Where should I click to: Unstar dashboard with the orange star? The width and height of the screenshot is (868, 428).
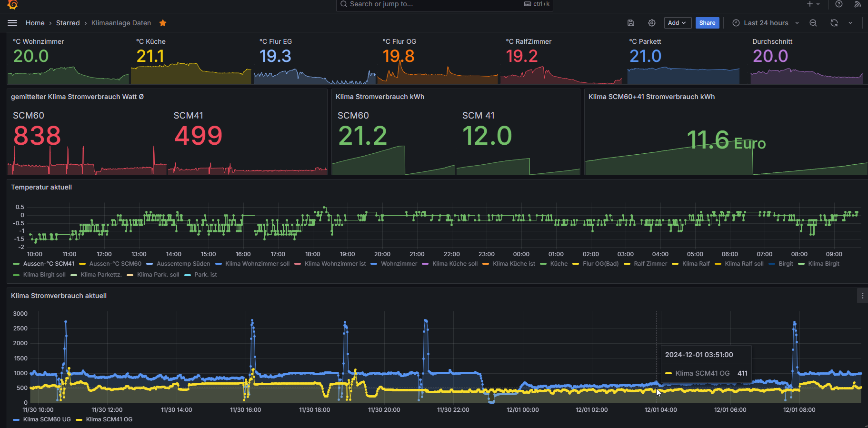click(x=163, y=23)
